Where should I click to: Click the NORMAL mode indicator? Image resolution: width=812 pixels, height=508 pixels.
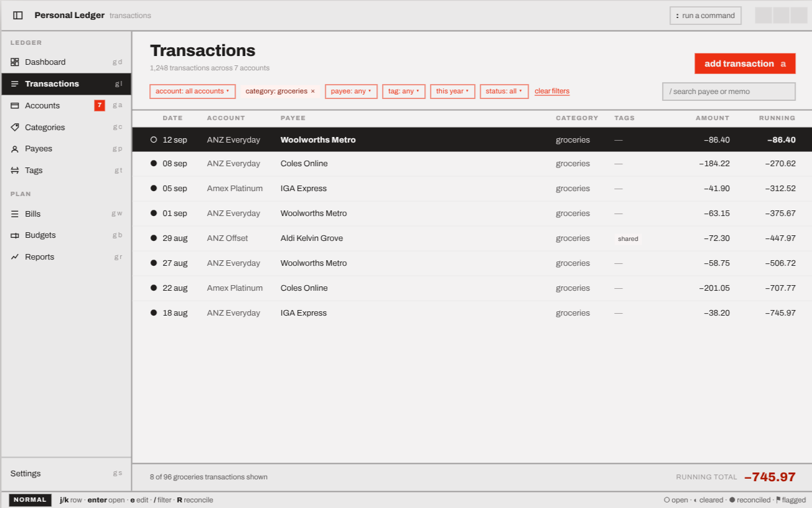point(30,500)
